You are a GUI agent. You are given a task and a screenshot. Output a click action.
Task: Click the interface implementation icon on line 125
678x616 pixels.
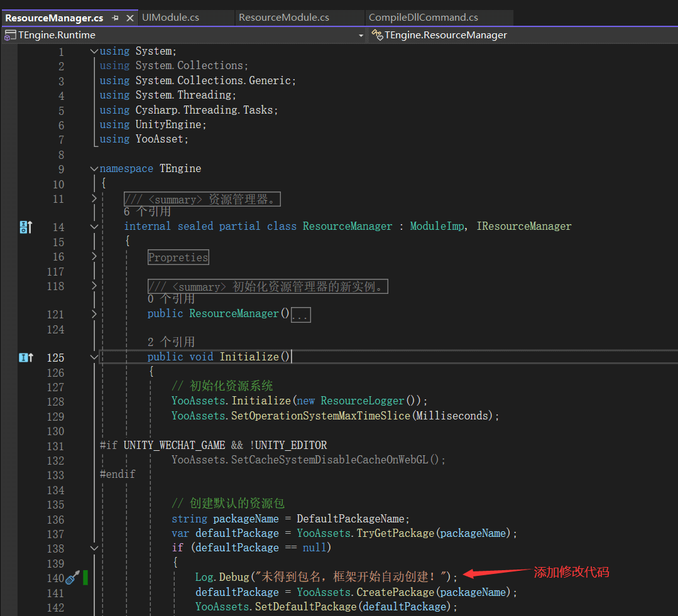[25, 357]
